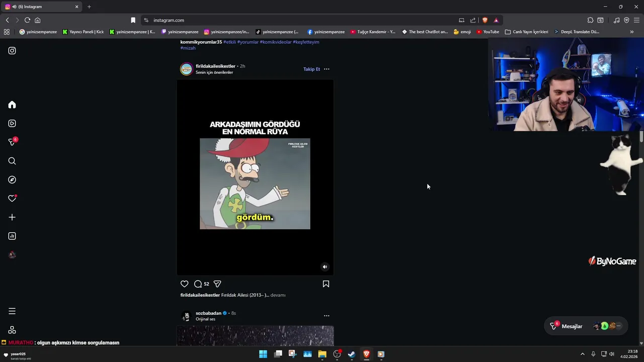This screenshot has width=644, height=362.
Task: Click the Instagram logo at sidebar top
Action: (x=12, y=51)
